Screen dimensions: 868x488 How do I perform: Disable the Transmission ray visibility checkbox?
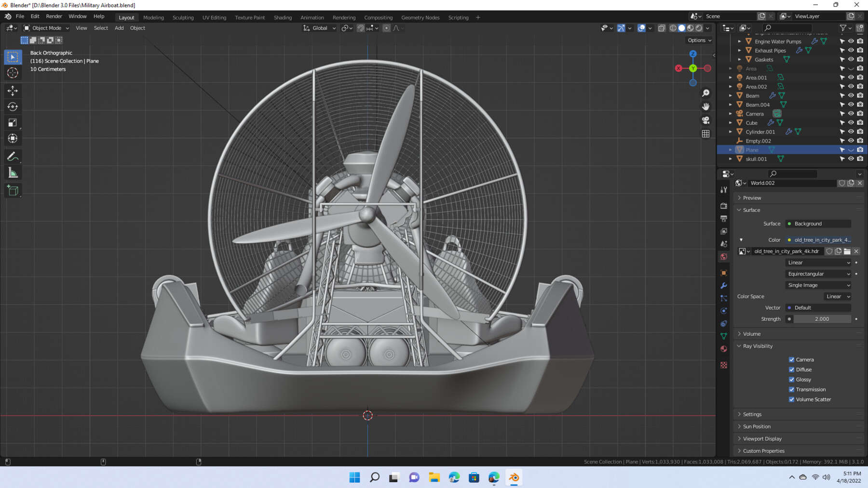click(791, 389)
